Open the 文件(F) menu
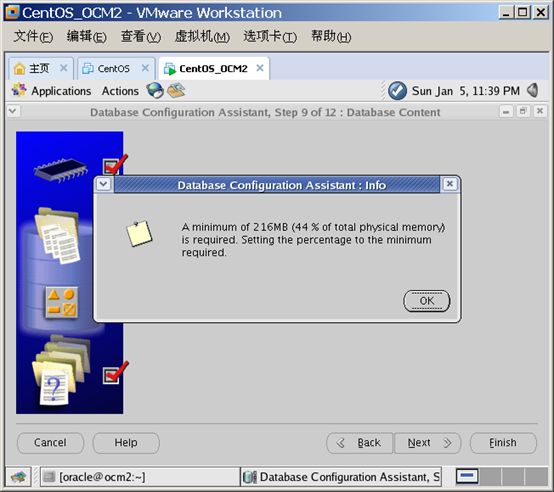 33,36
